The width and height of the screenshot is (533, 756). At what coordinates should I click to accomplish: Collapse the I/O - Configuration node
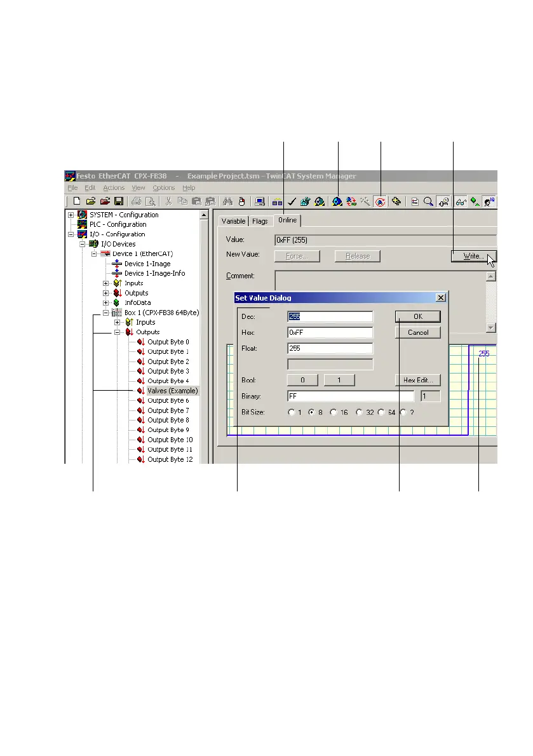pyautogui.click(x=71, y=234)
